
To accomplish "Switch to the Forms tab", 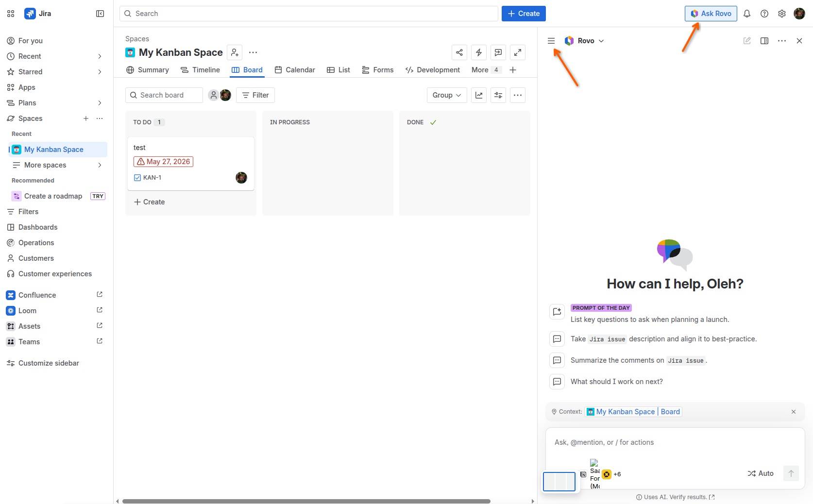I will click(x=378, y=70).
